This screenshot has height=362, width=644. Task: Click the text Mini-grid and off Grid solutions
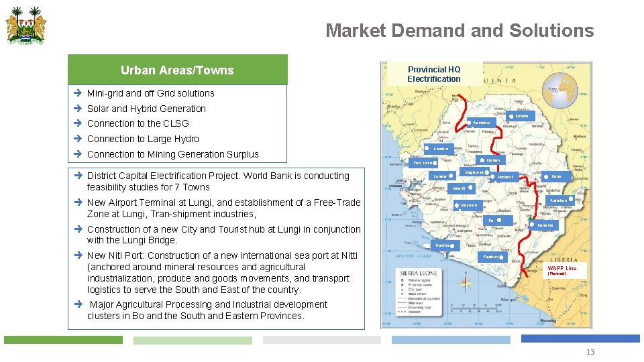tap(150, 93)
